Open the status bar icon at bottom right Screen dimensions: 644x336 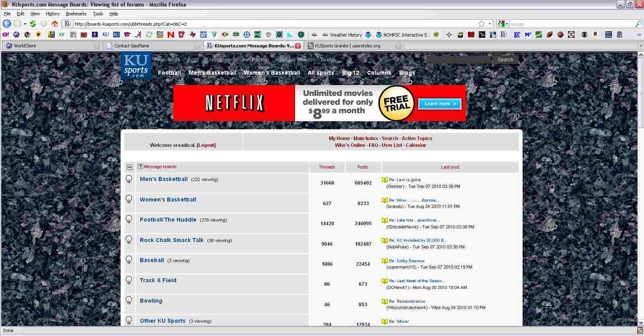click(640, 330)
